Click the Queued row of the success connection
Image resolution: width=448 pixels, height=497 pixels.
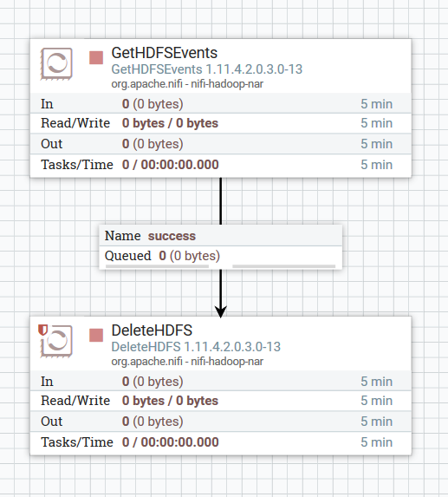221,256
